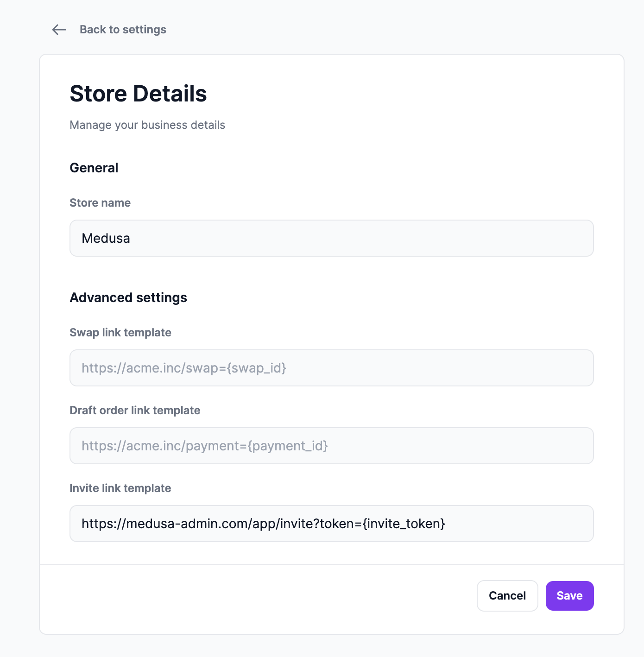Open the Back to settings link
The image size is (644, 657).
pyautogui.click(x=123, y=29)
